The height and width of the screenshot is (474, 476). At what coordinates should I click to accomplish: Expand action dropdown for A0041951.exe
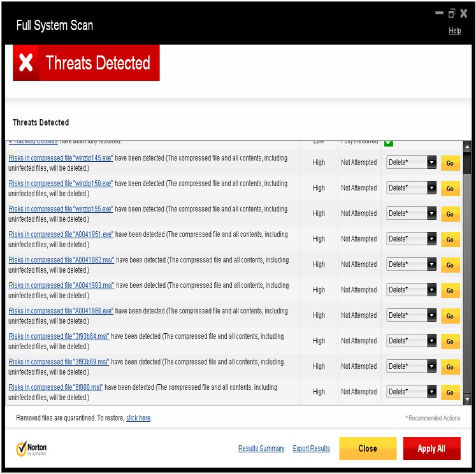pos(431,239)
